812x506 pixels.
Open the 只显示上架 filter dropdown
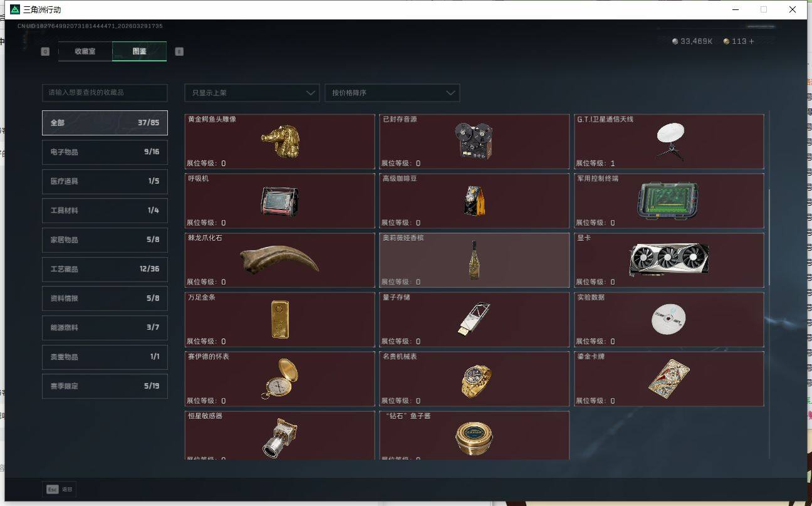252,93
